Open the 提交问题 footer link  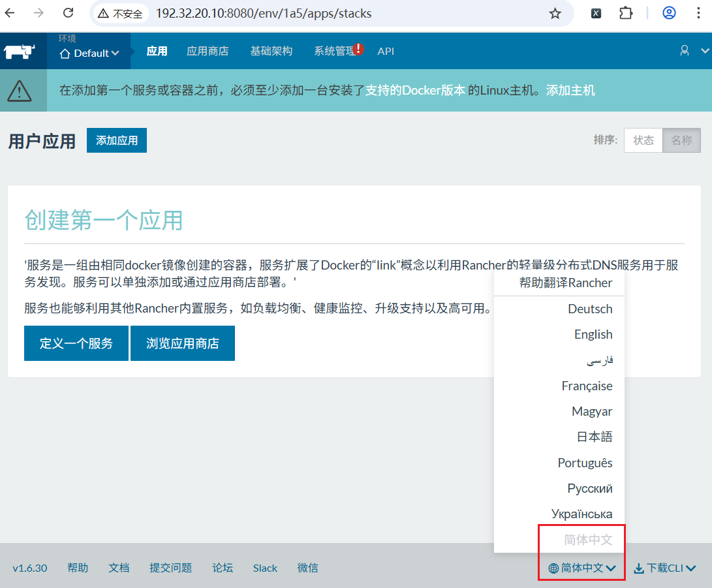[171, 568]
